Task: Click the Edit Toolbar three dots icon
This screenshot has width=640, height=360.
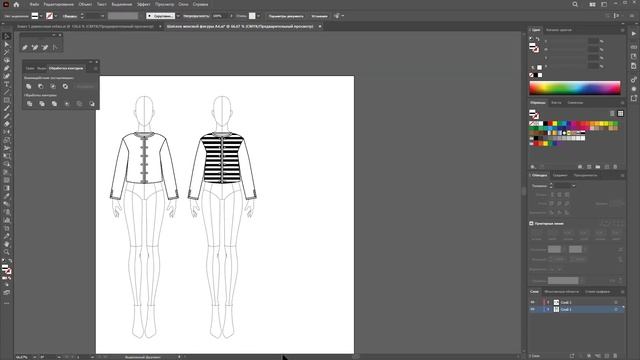Action: [7, 303]
